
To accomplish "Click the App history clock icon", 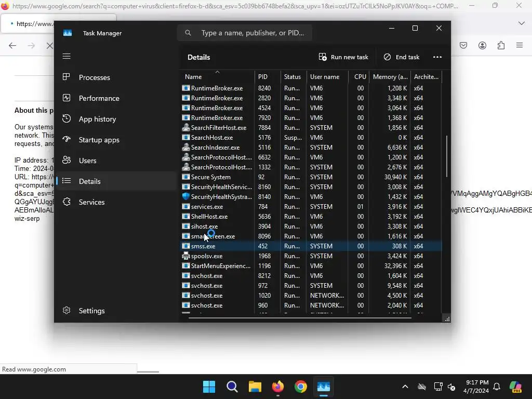I will pos(66,118).
